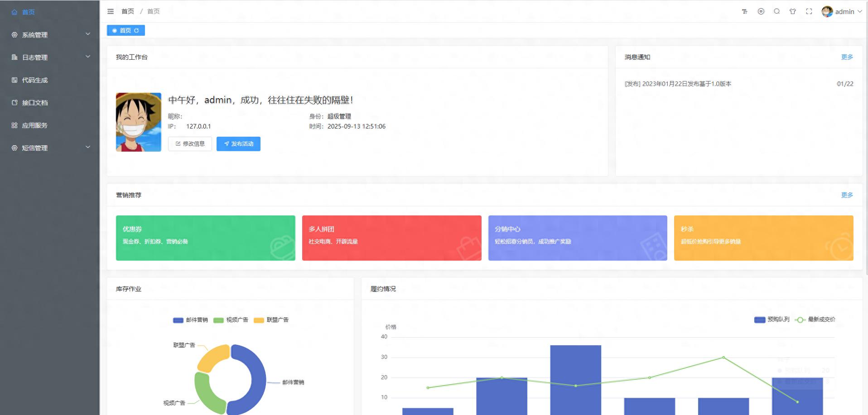Switch language with the 中 icon
Image resolution: width=868 pixels, height=415 pixels.
pyautogui.click(x=761, y=11)
